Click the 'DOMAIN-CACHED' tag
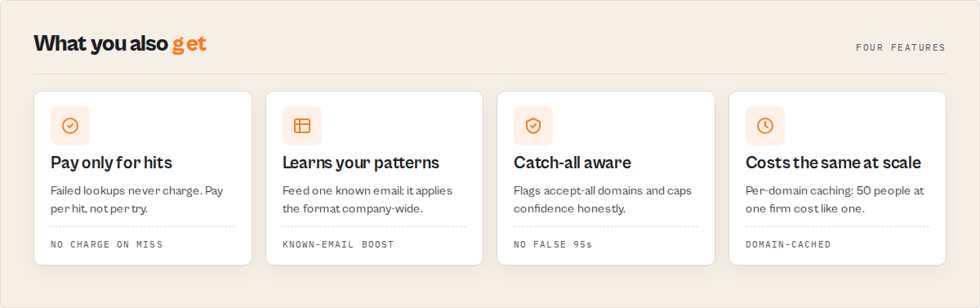 pos(788,244)
